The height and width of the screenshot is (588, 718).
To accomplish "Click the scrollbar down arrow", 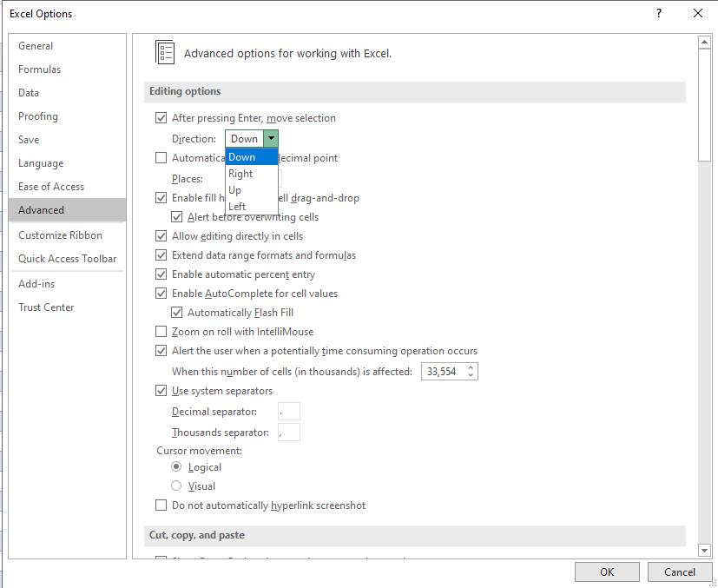I will (704, 550).
